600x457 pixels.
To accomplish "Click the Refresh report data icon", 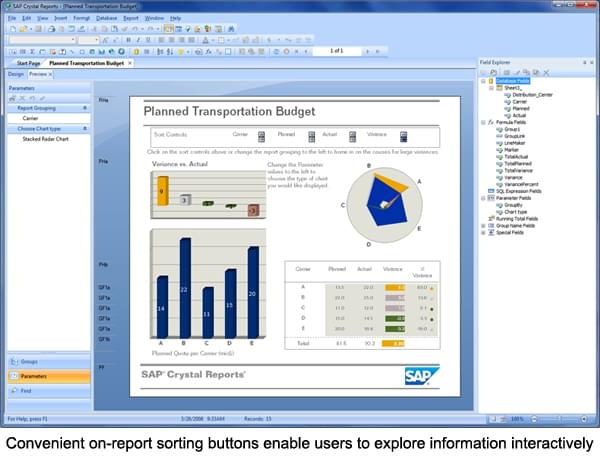I will click(276, 52).
